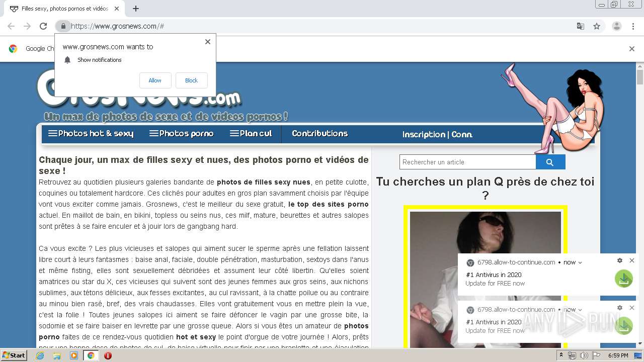Open the Photos hot & sexy menu
Image resolution: width=644 pixels, height=362 pixels.
[x=91, y=134]
